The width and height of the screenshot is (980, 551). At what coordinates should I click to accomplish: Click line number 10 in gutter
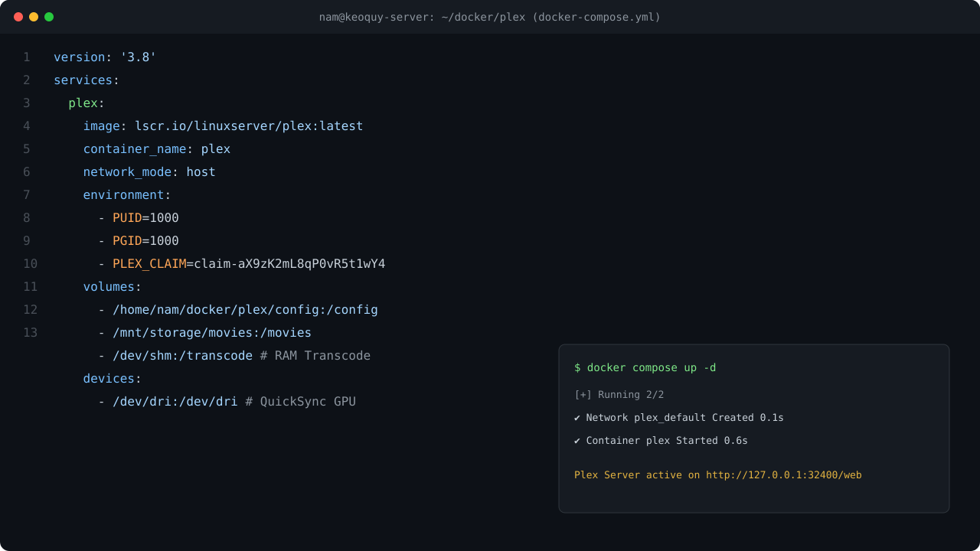click(x=30, y=264)
